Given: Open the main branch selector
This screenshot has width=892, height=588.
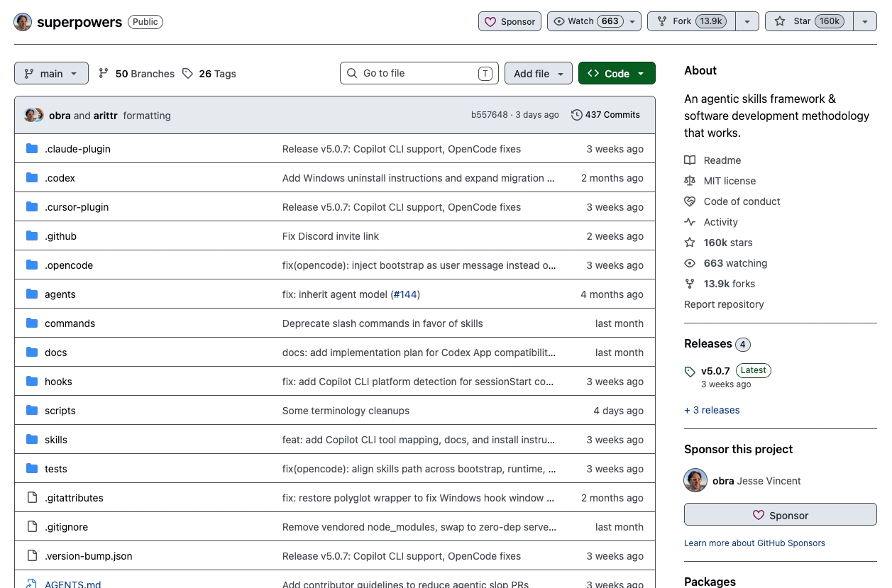Looking at the screenshot, I should pyautogui.click(x=51, y=74).
